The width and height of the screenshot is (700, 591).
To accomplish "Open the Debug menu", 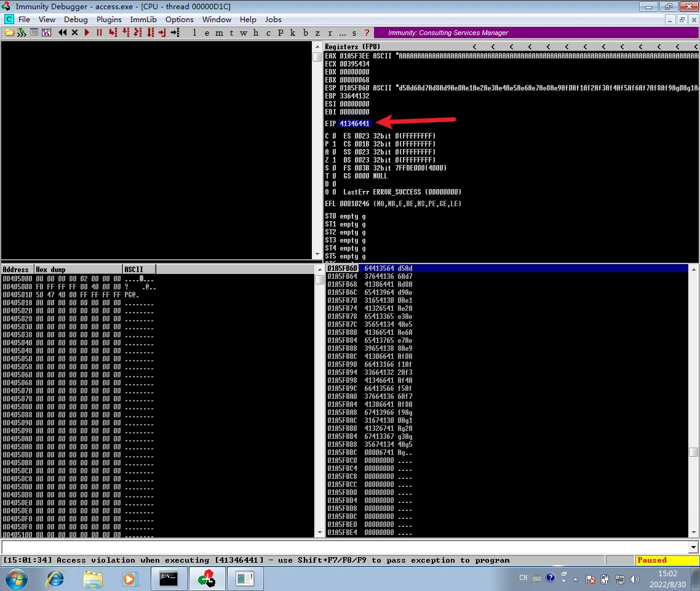I will coord(76,19).
